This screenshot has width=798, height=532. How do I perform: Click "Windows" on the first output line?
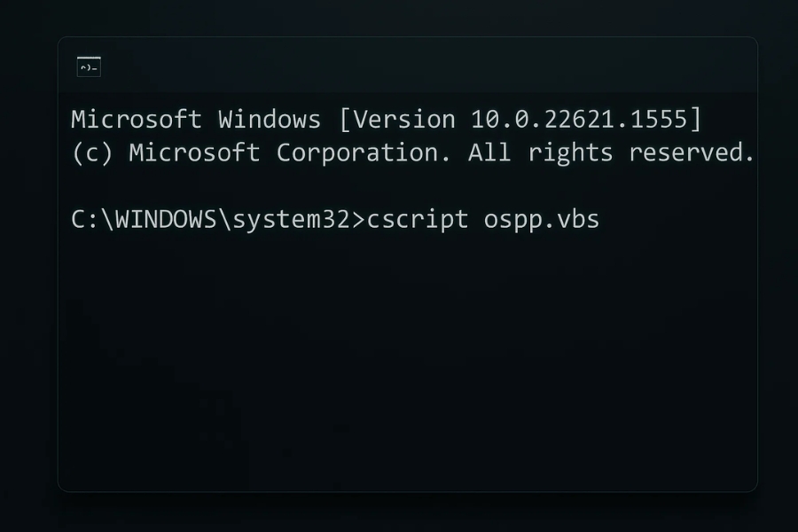pos(270,120)
